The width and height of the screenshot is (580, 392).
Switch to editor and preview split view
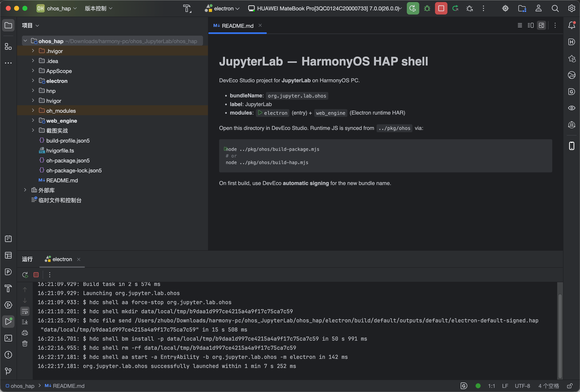(530, 25)
